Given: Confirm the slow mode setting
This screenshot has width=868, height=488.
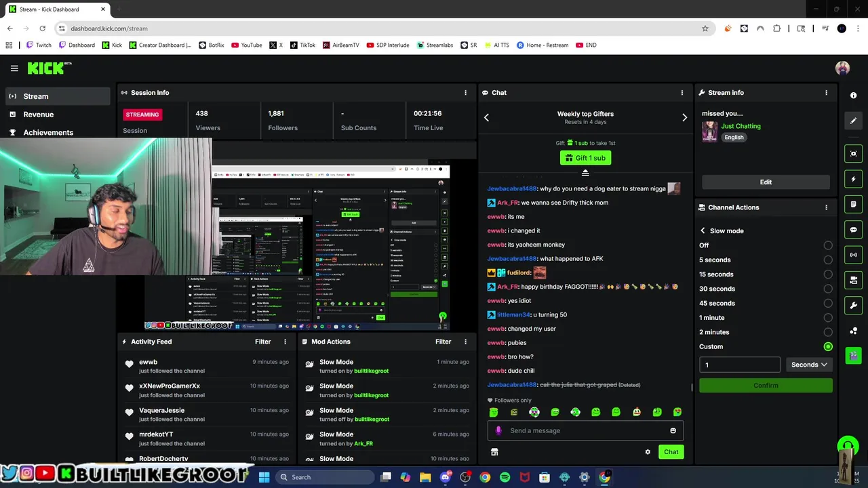Looking at the screenshot, I should (766, 386).
